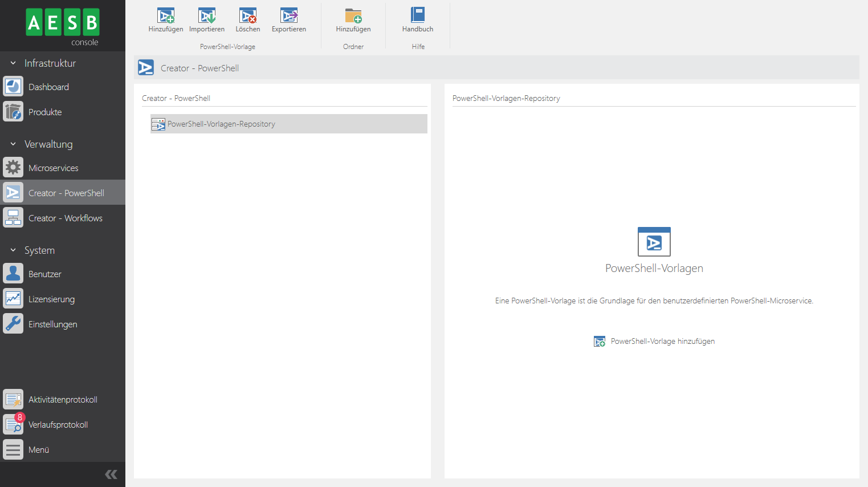Open the Verlaufsprotokoll icon with notification badge
This screenshot has height=487, width=868.
click(x=14, y=424)
